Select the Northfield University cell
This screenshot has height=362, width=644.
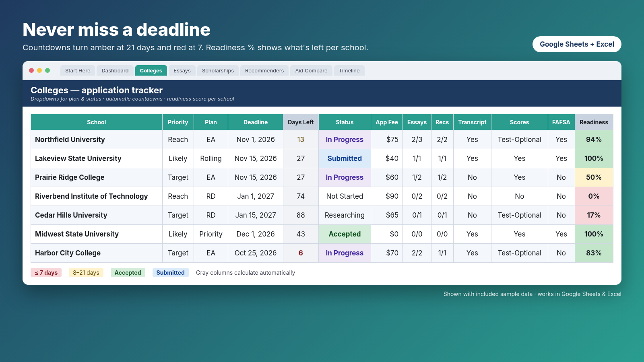[97, 140]
